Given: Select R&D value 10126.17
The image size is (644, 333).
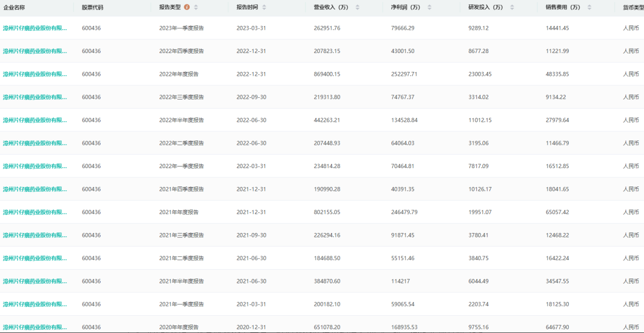Looking at the screenshot, I should (x=480, y=189).
